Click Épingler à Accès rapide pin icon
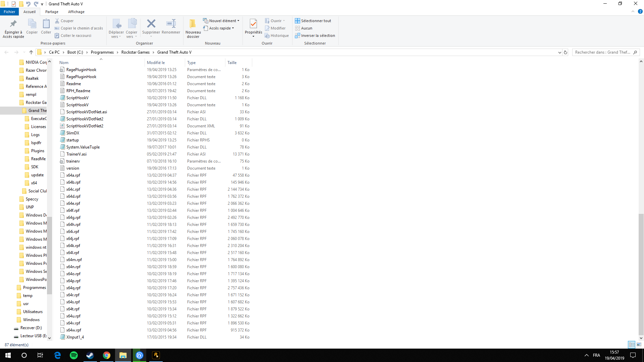Screen dimensions: 644x362 click(x=13, y=24)
